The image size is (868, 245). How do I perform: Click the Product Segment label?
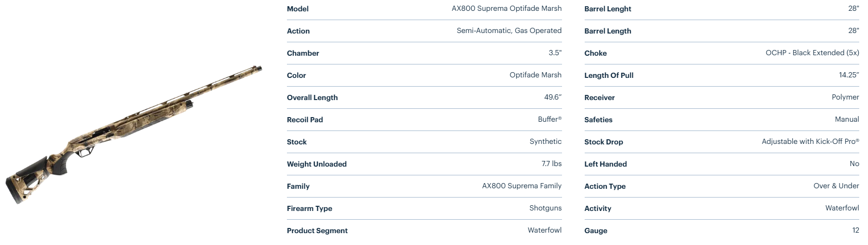317,231
